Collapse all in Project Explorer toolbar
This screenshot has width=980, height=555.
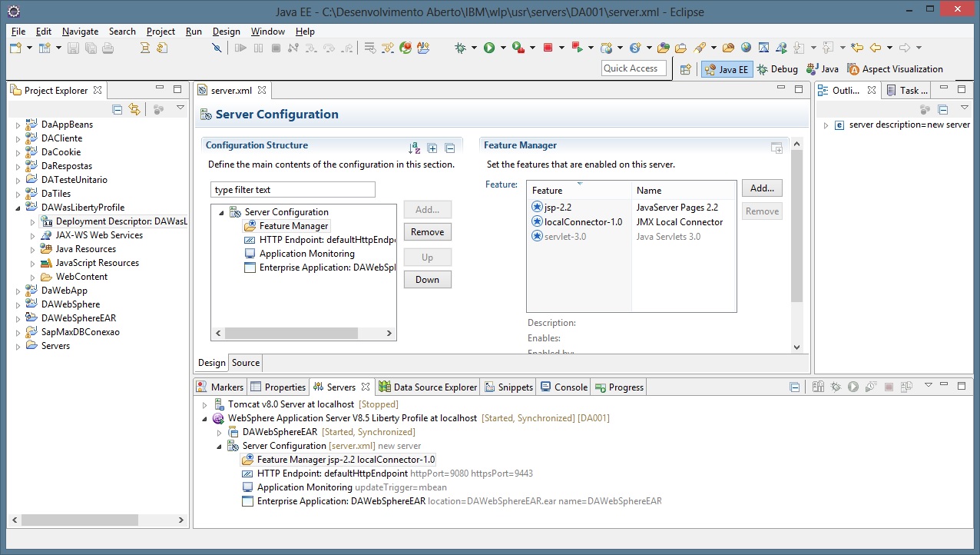tap(118, 110)
